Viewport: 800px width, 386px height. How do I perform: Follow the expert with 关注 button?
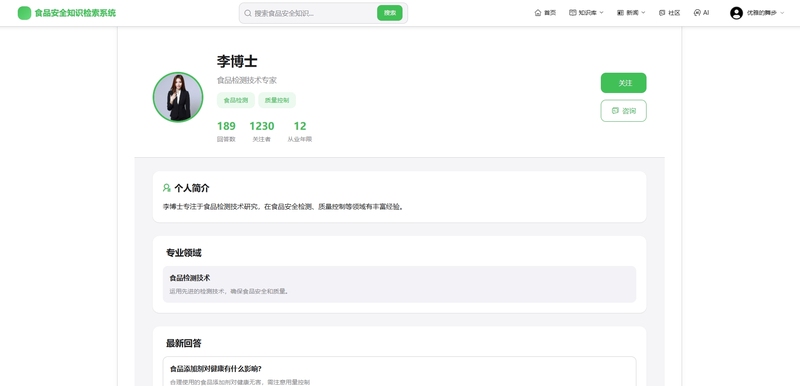coord(623,83)
